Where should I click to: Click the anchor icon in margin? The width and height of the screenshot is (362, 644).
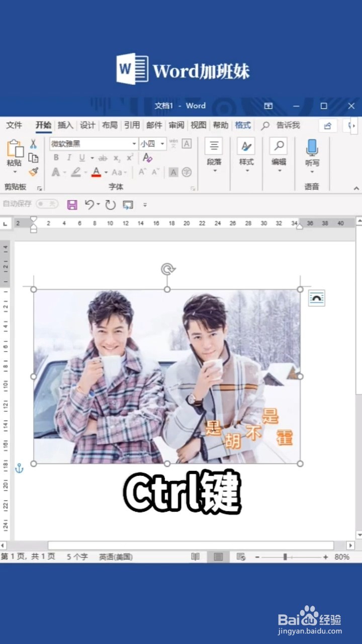[x=19, y=468]
